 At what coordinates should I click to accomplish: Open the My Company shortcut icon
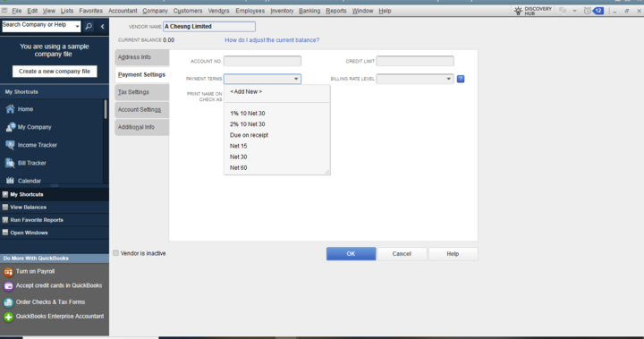point(10,127)
